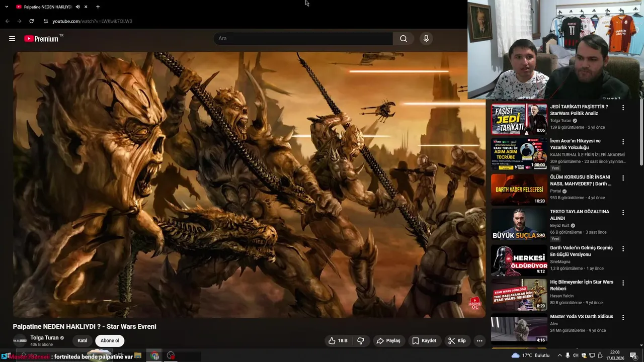
Task: Open Tolga Turan channel name link
Action: pyautogui.click(x=44, y=338)
